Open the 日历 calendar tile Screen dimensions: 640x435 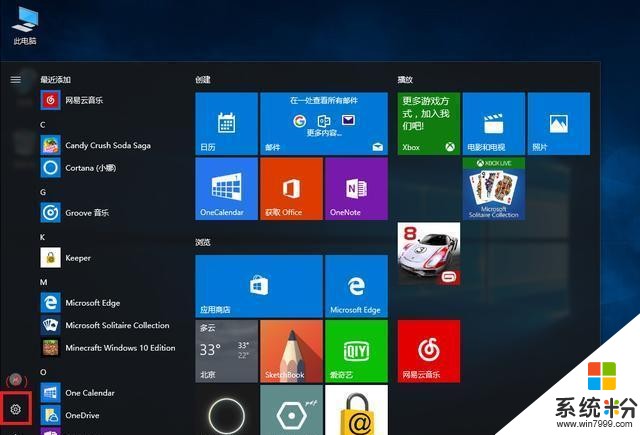click(x=227, y=123)
